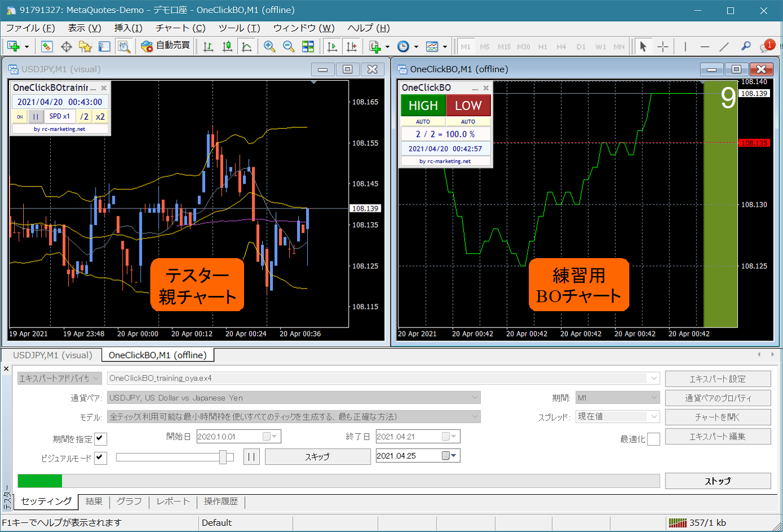Open a new chart from the toolbar
The image size is (783, 532).
click(14, 46)
